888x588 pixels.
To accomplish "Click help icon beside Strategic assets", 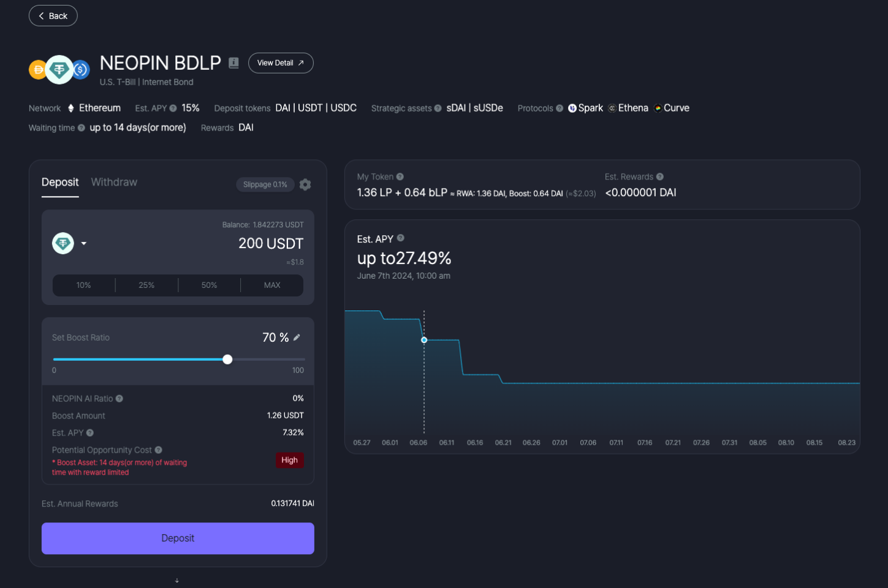I will tap(438, 108).
